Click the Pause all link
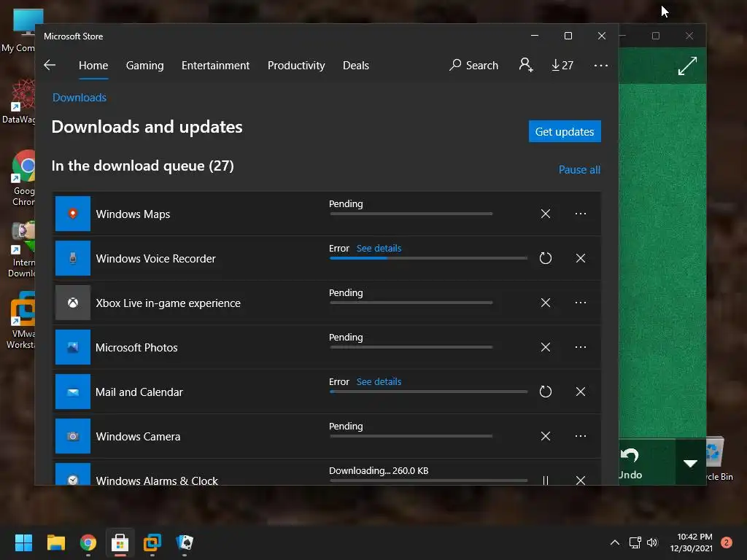Viewport: 747px width, 560px height. (579, 169)
